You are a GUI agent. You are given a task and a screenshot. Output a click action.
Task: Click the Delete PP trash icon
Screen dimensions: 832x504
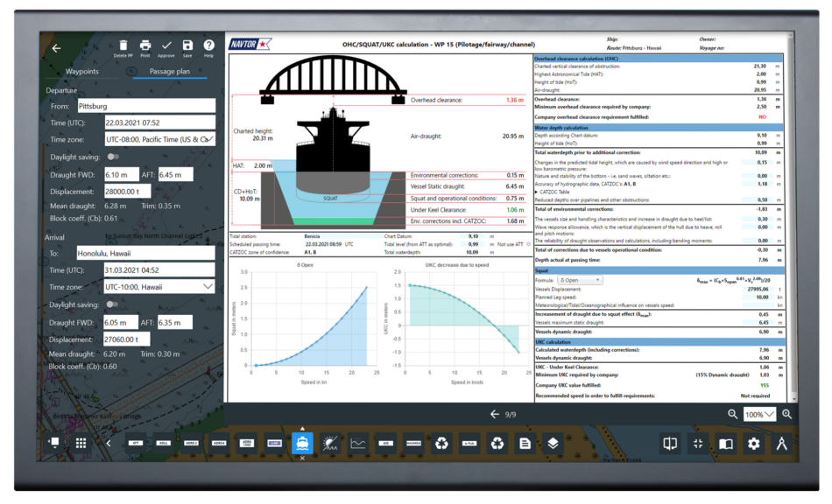[123, 45]
